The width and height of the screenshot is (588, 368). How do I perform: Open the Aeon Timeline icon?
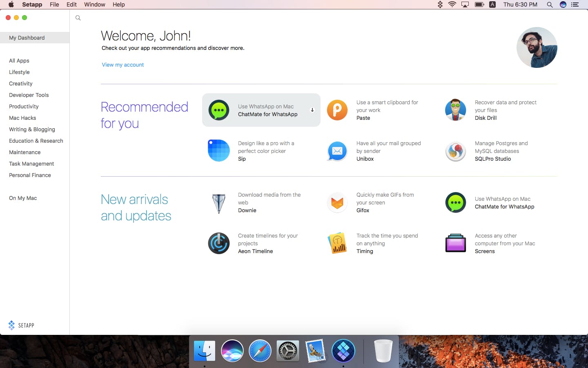click(x=219, y=243)
